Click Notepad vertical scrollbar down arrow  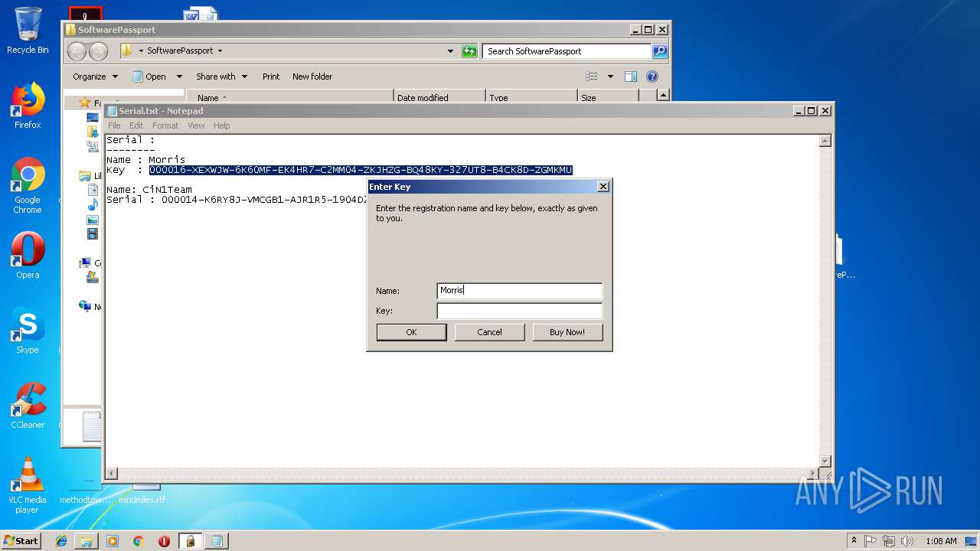[825, 461]
